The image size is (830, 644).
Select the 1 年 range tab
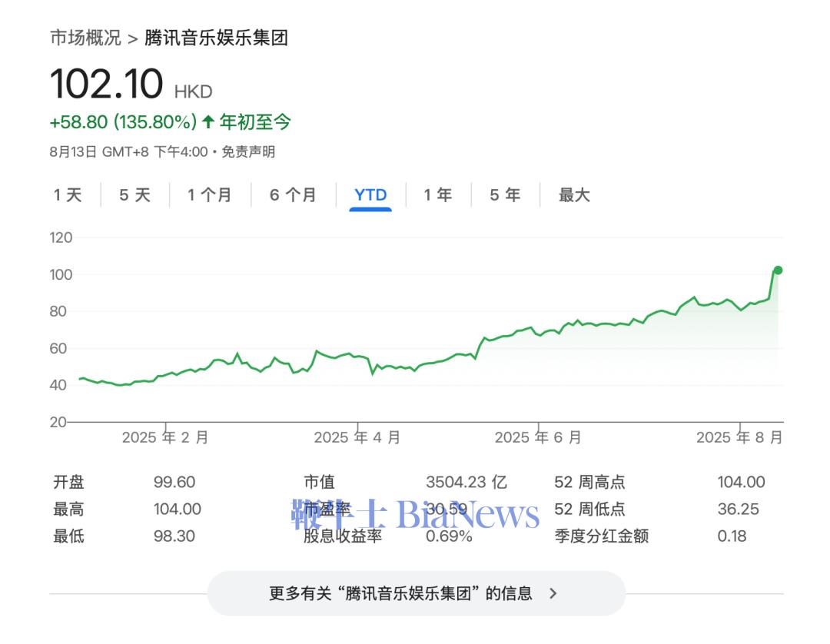coord(438,194)
